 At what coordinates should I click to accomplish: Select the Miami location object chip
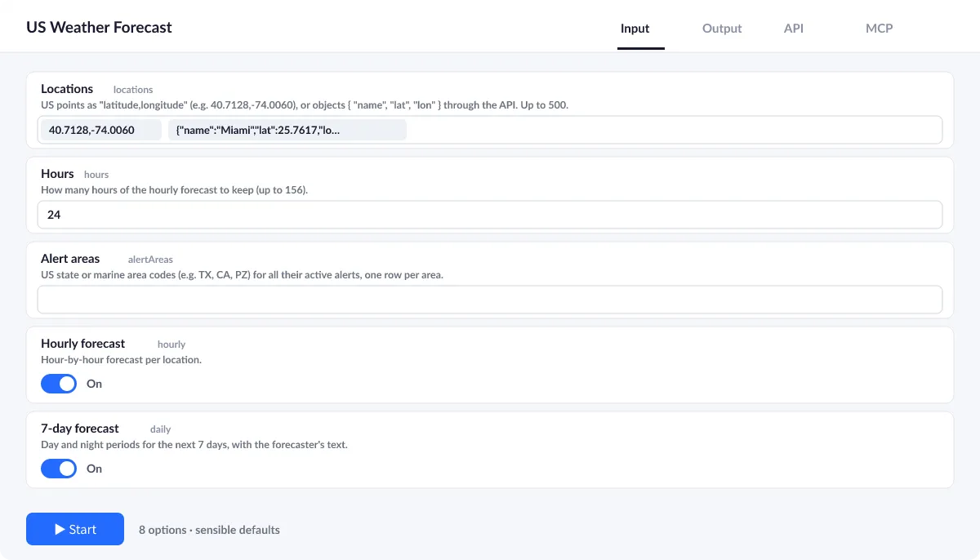click(x=287, y=130)
